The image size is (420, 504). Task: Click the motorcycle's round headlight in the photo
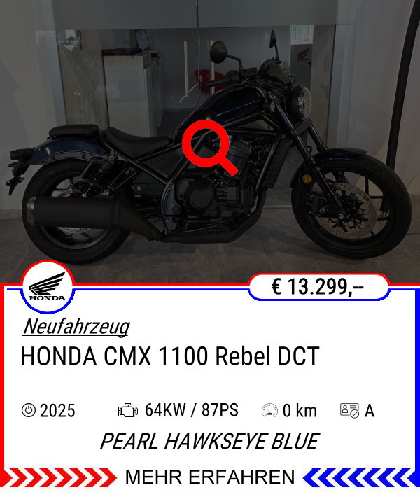(x=302, y=104)
